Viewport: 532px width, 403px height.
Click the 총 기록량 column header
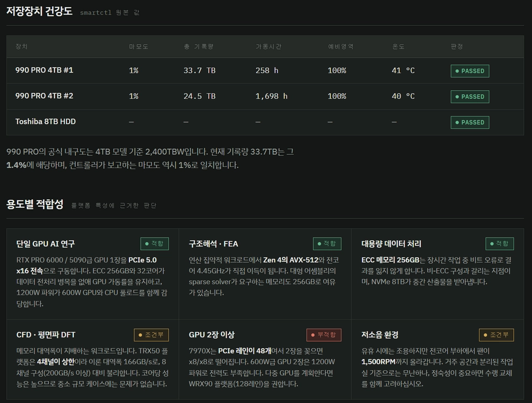(198, 46)
